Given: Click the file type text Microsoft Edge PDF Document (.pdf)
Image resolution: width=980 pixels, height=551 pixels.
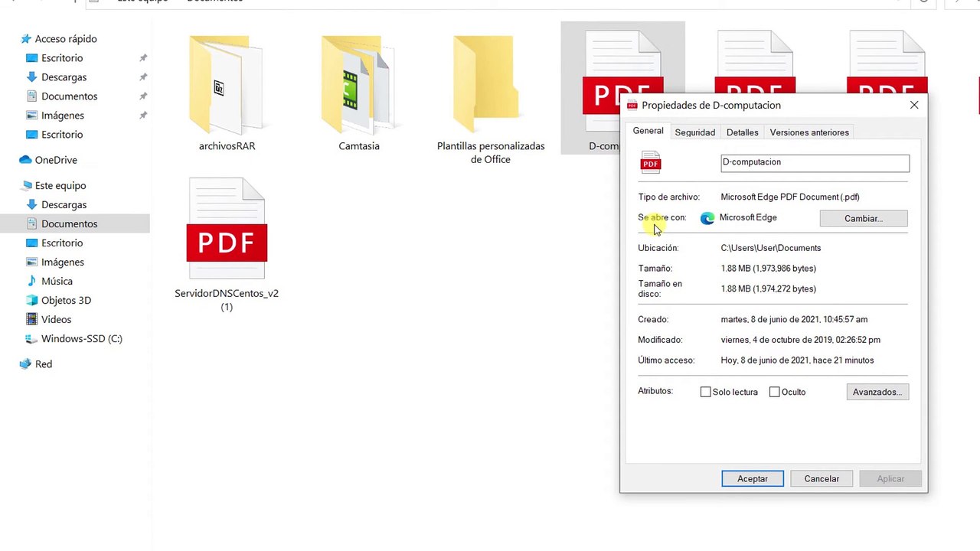Looking at the screenshot, I should point(790,197).
